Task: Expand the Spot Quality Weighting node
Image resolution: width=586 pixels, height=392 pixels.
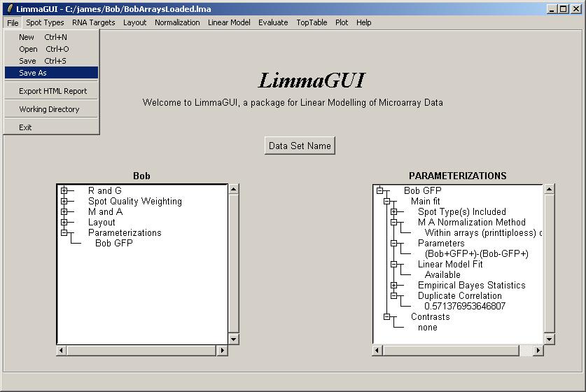Action: click(64, 201)
